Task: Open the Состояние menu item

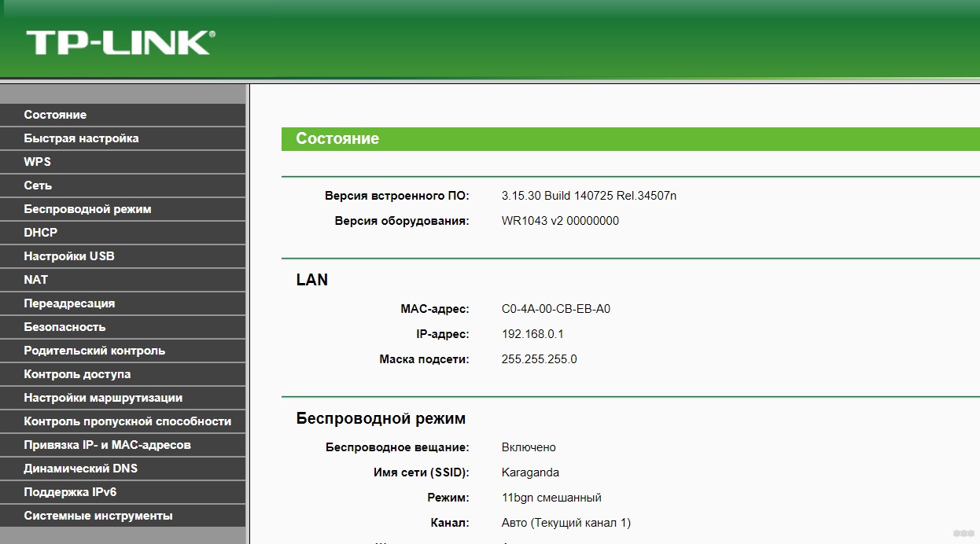Action: [x=123, y=115]
